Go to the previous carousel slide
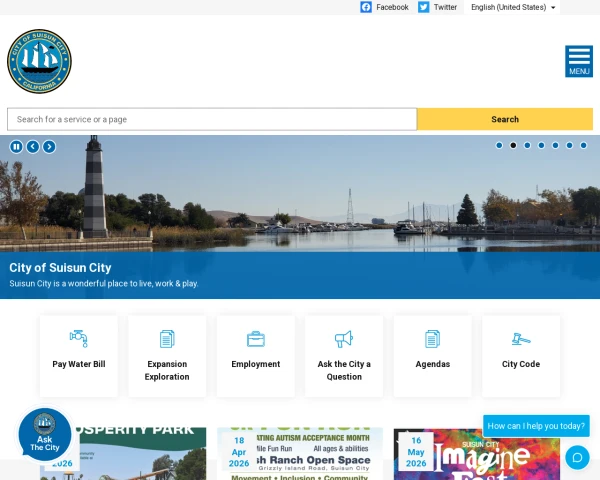 [x=33, y=146]
